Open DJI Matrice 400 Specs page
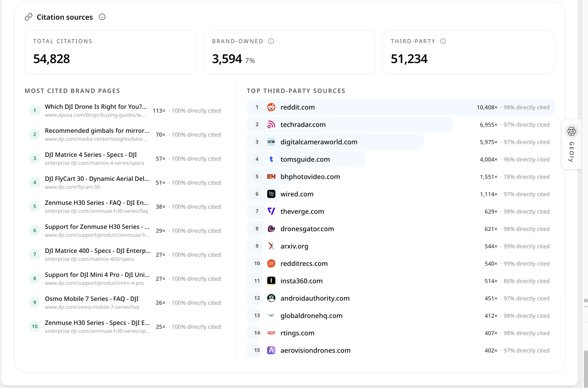The height and width of the screenshot is (388, 588). [x=98, y=251]
